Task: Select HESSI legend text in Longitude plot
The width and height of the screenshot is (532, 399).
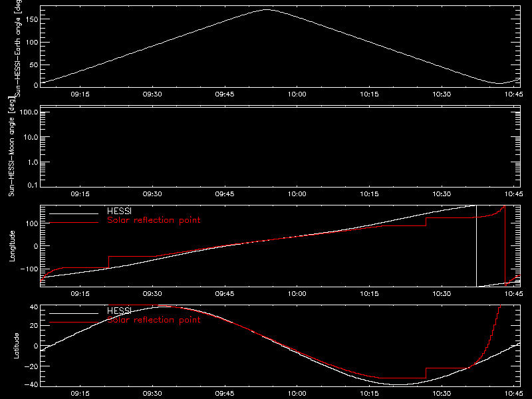Action: [x=119, y=211]
